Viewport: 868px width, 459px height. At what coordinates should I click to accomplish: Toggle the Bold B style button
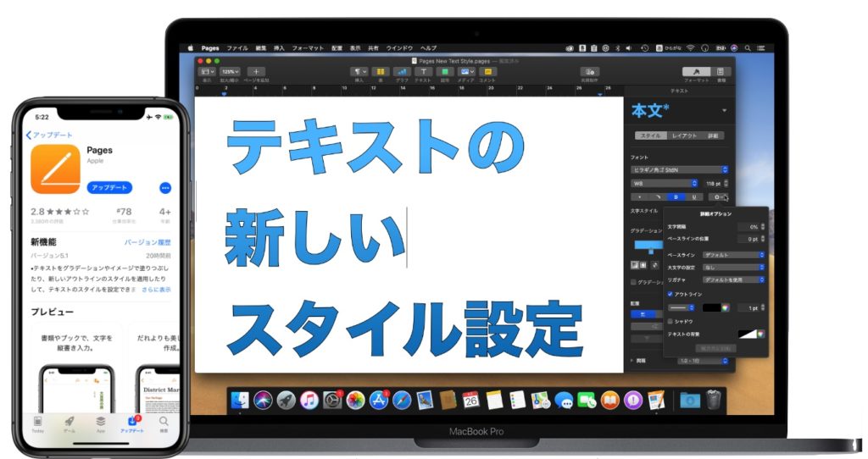click(x=676, y=196)
